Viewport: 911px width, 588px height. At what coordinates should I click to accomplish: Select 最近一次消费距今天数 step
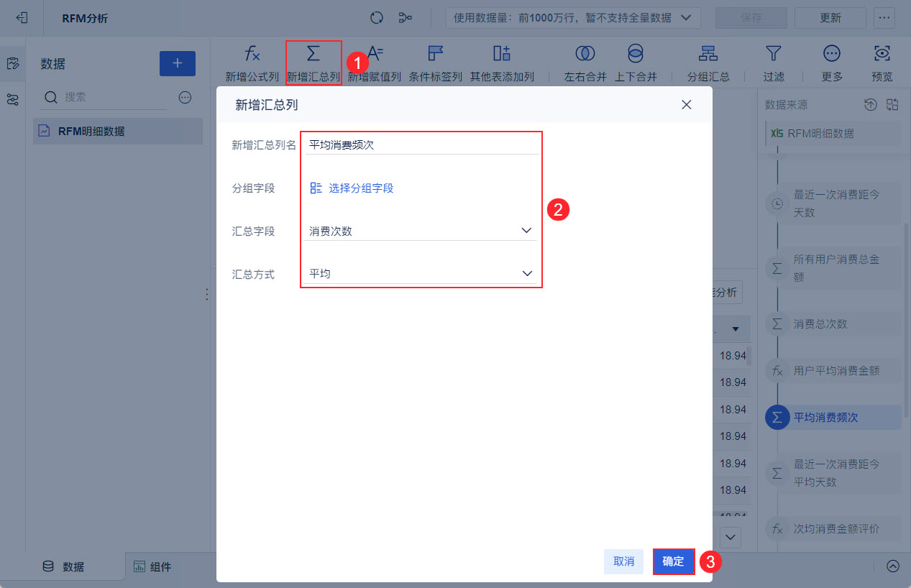(832, 203)
